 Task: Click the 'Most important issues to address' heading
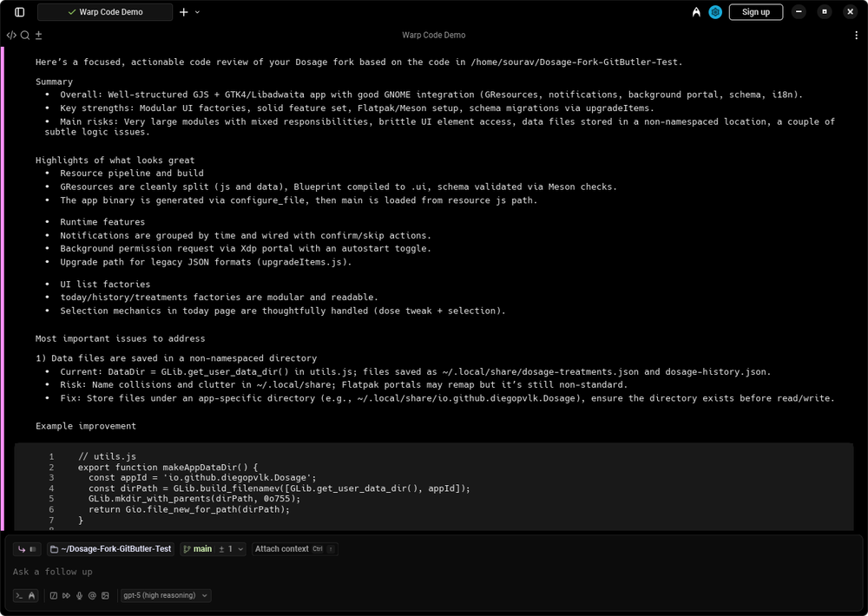120,338
